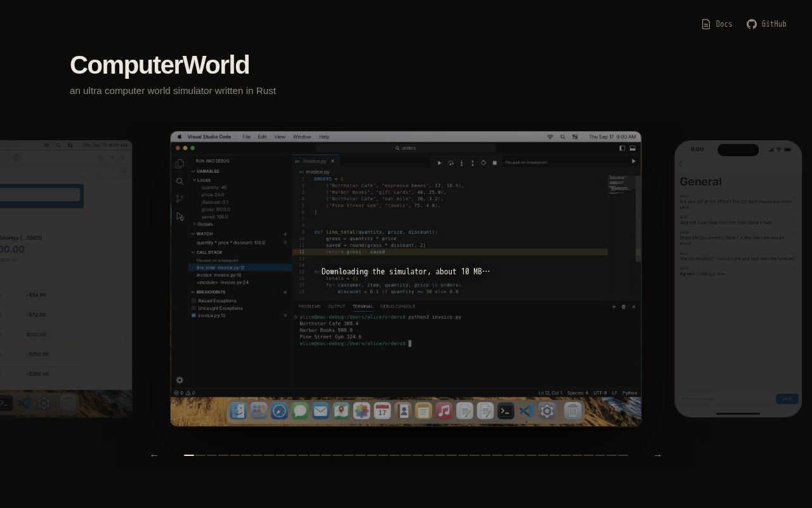Viewport: 812px width, 508px height.
Task: Go to the next carousel slide arrow
Action: (657, 455)
